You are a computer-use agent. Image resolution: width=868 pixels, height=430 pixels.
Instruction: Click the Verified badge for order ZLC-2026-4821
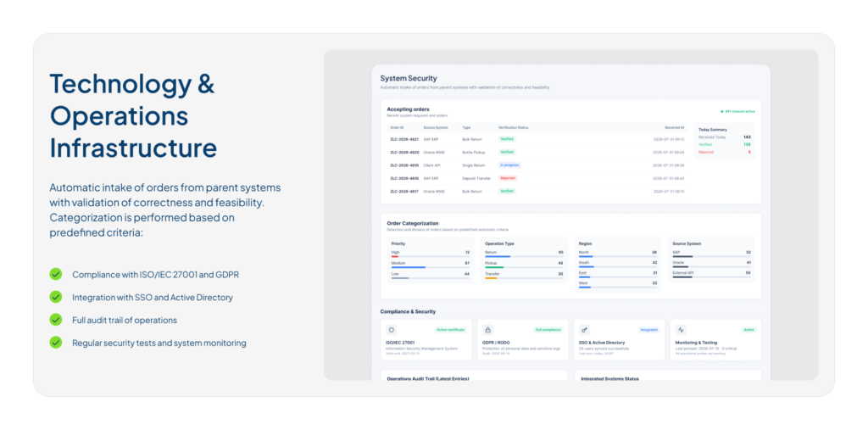507,139
